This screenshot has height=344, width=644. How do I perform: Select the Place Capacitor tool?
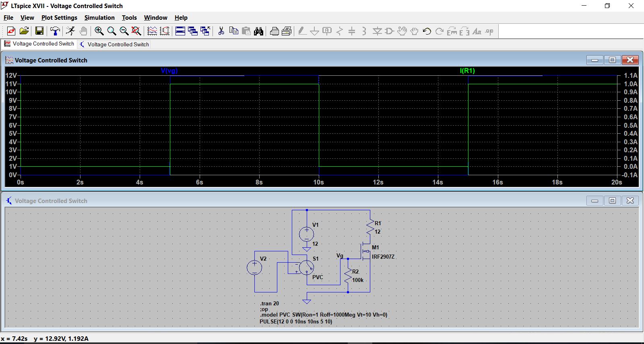[x=352, y=31]
